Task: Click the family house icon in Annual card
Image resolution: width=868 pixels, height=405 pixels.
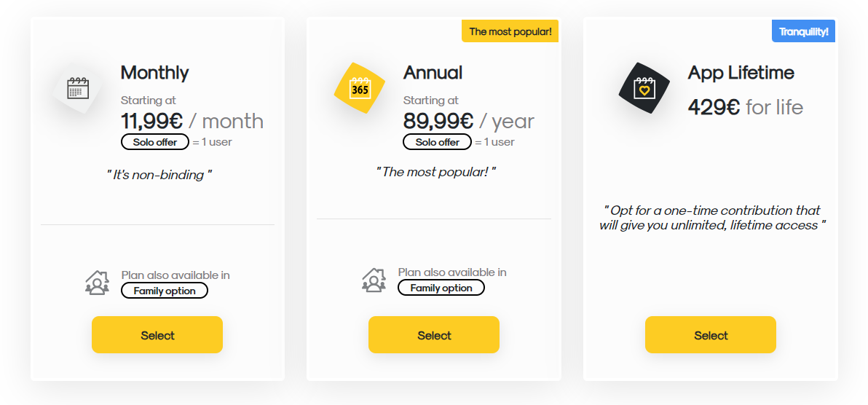Action: point(374,279)
